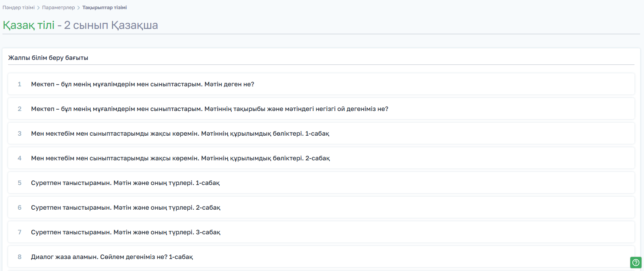Screen dimensions: 644x271
Task: Select 'Сөйлем дегеніміз не? 1-сабақ' topic
Action: click(112, 257)
